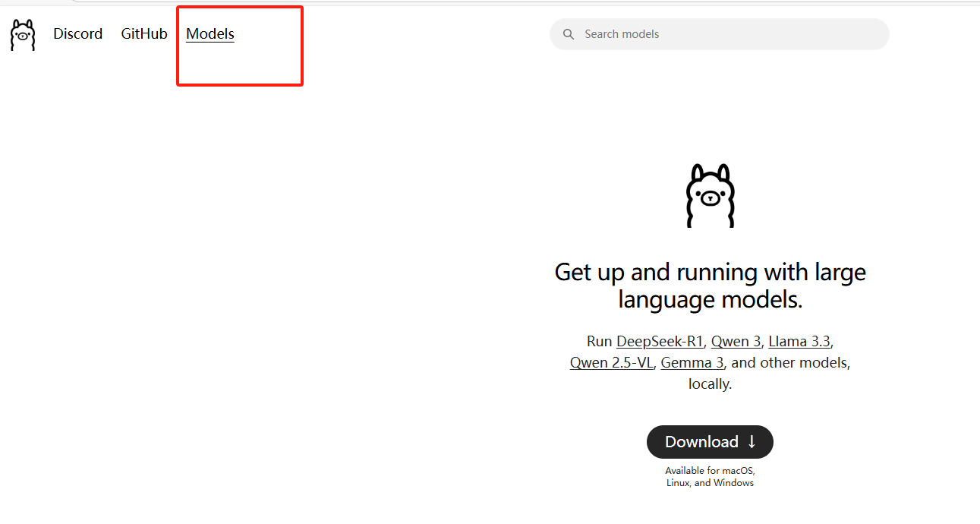Viewport: 980px width, 524px height.
Task: Click 'Available for macOS, Linux, and Windows' text
Action: pos(711,477)
